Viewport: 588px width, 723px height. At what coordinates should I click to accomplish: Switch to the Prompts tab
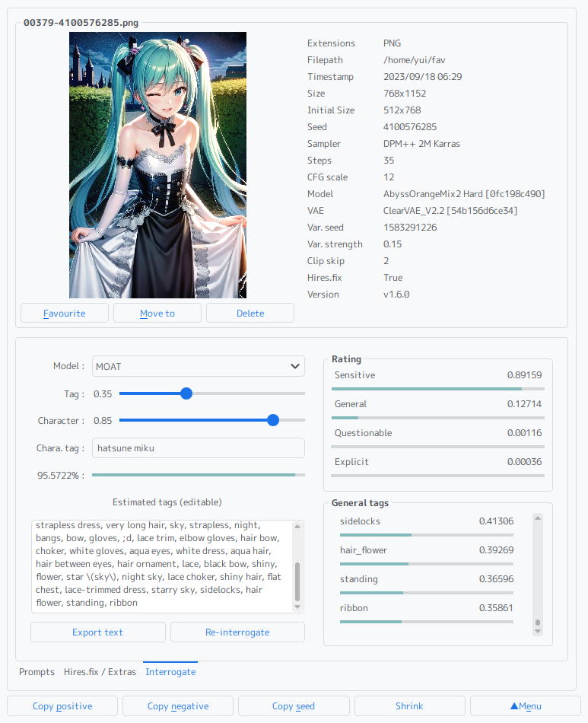[x=37, y=672]
